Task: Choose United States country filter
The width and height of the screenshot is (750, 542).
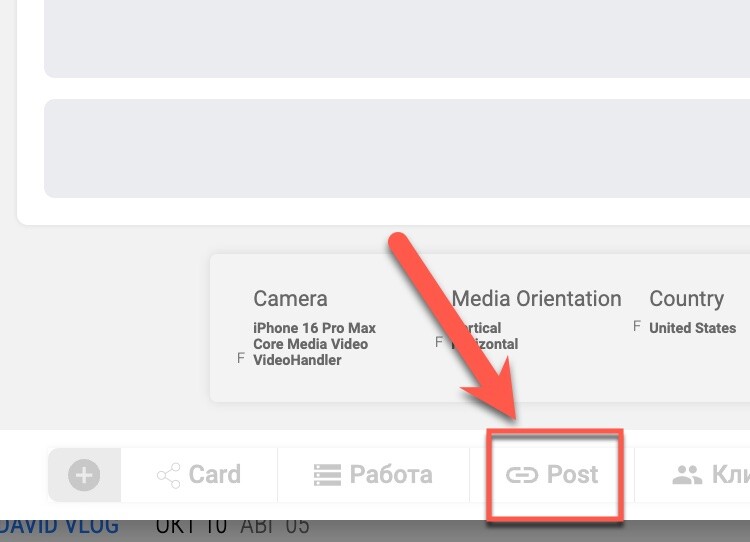Action: point(692,328)
